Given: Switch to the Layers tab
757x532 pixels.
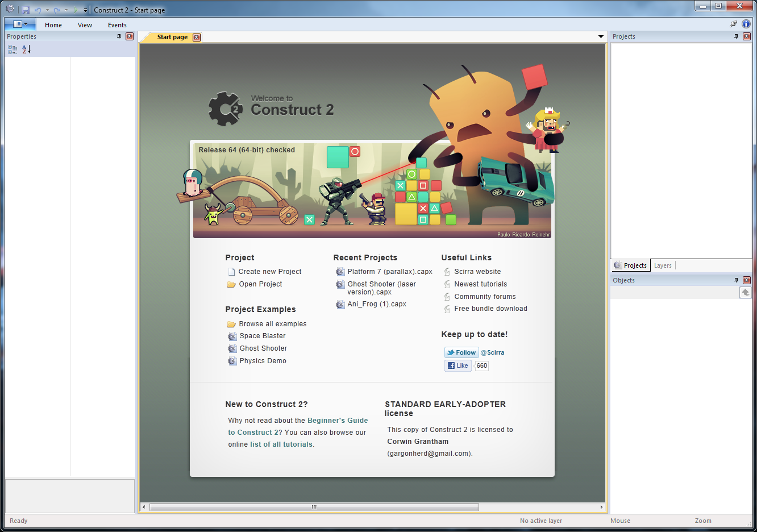Looking at the screenshot, I should point(663,265).
